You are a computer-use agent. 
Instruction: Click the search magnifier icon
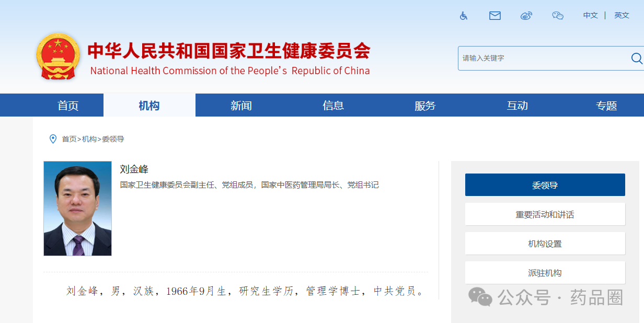(636, 58)
